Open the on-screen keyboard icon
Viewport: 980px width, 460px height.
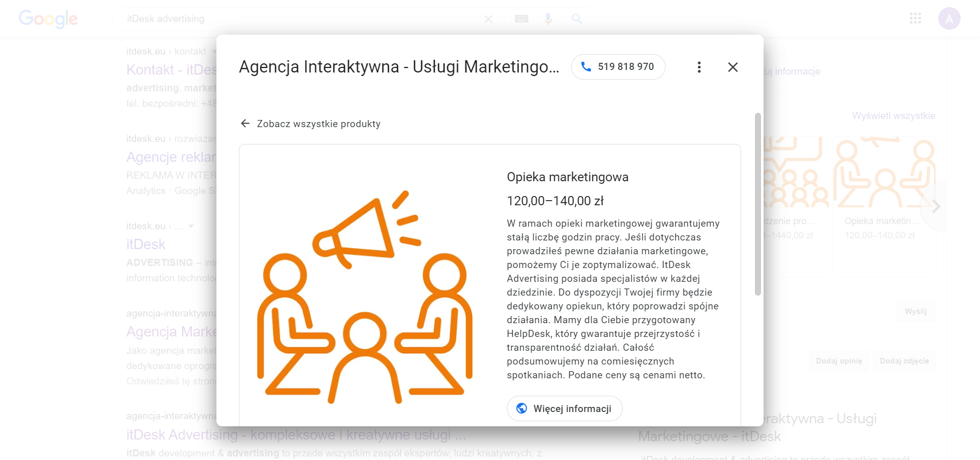[521, 19]
